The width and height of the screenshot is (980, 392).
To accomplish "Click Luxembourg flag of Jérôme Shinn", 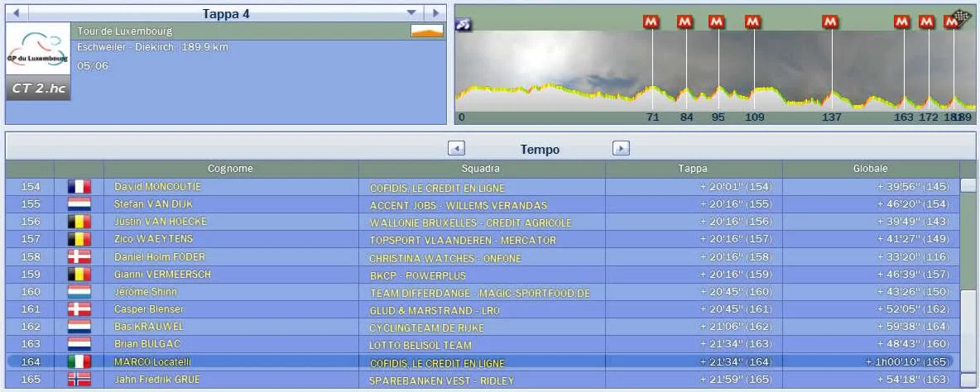I will pyautogui.click(x=79, y=291).
